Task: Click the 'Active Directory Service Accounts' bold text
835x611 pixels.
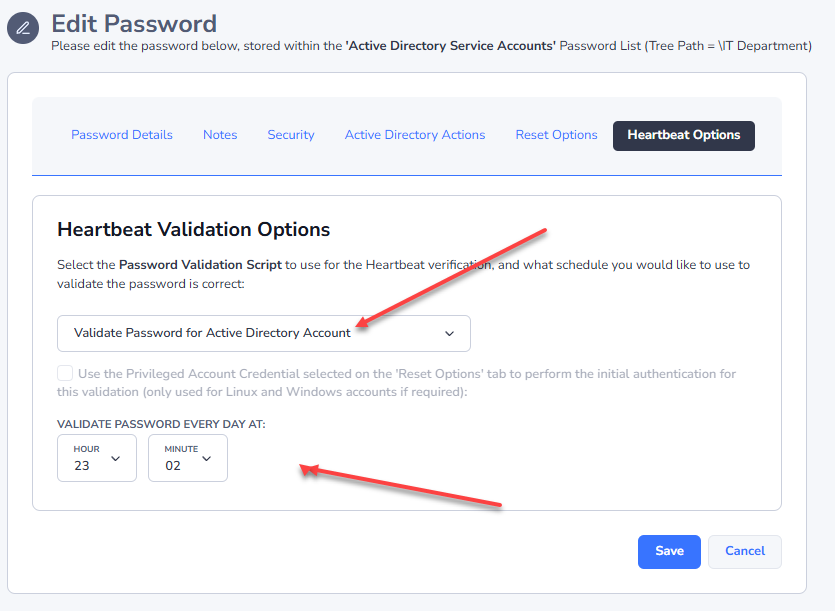Action: (x=450, y=45)
